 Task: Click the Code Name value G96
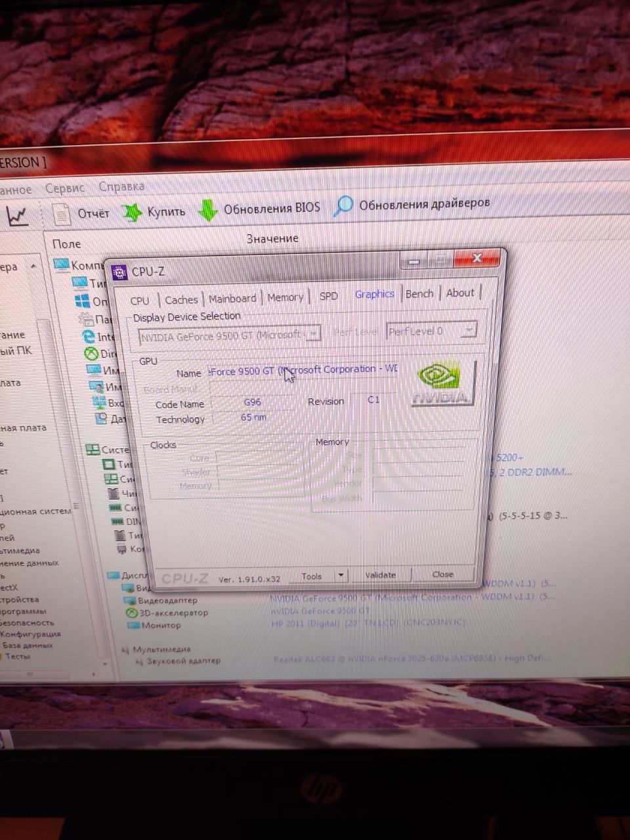click(x=252, y=402)
